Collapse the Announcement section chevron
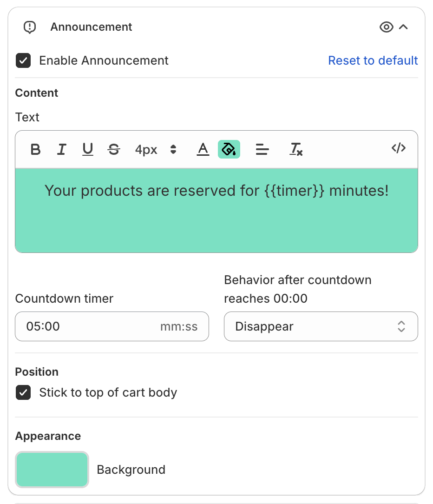Screen dimensions: 433x504 click(x=403, y=27)
